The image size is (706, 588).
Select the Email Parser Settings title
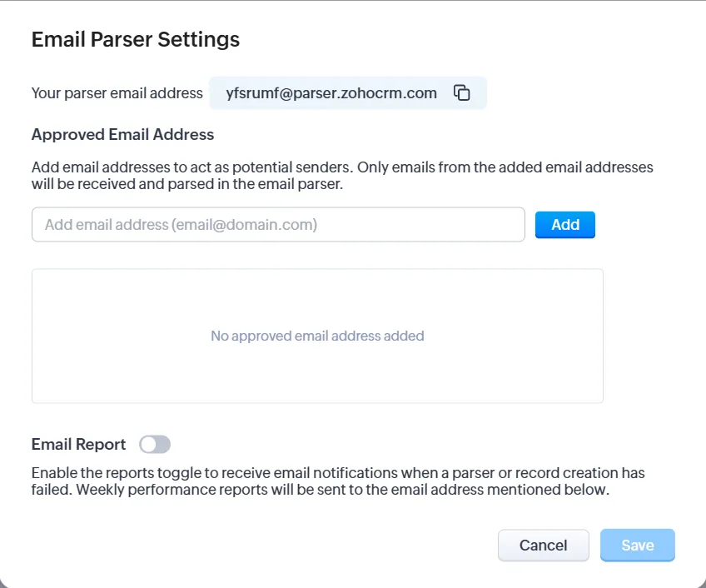tap(135, 39)
